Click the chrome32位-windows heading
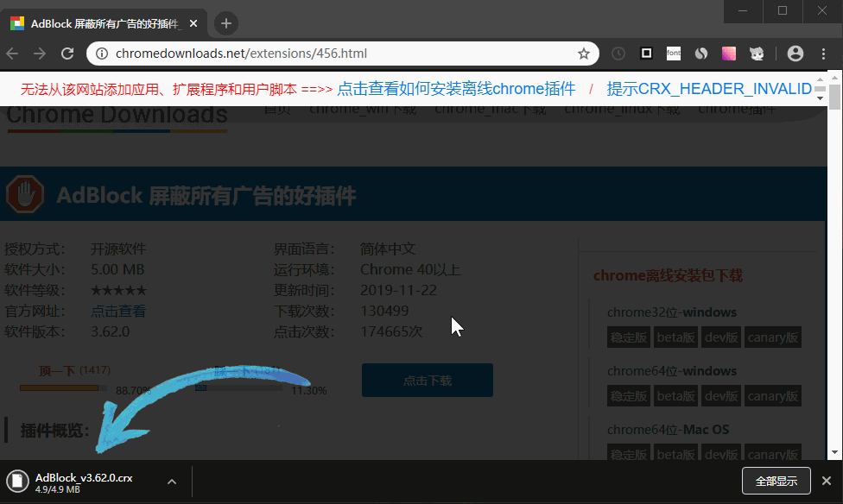 coord(672,312)
